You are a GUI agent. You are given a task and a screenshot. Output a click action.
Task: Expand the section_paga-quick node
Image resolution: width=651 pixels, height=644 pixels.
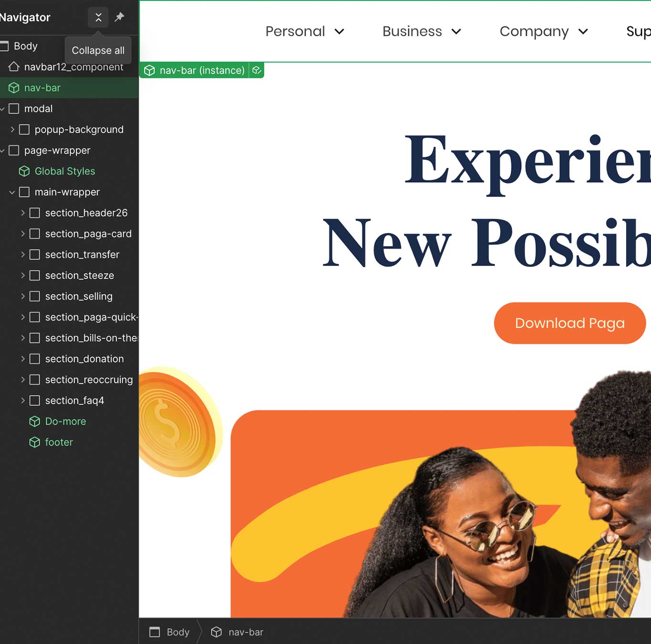coord(23,317)
